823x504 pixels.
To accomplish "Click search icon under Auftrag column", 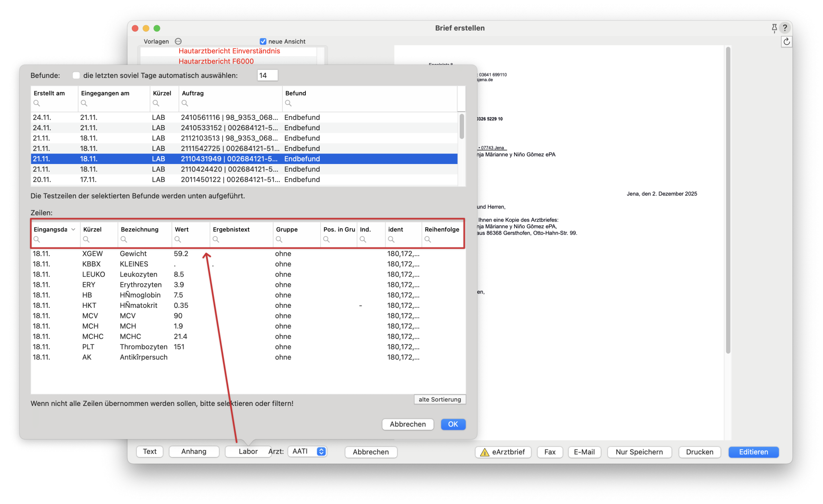I will pyautogui.click(x=185, y=103).
